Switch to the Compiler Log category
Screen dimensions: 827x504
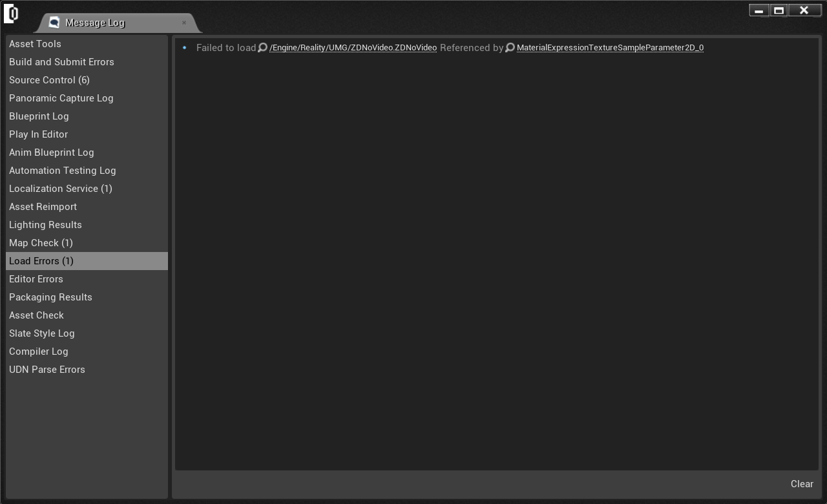(38, 352)
